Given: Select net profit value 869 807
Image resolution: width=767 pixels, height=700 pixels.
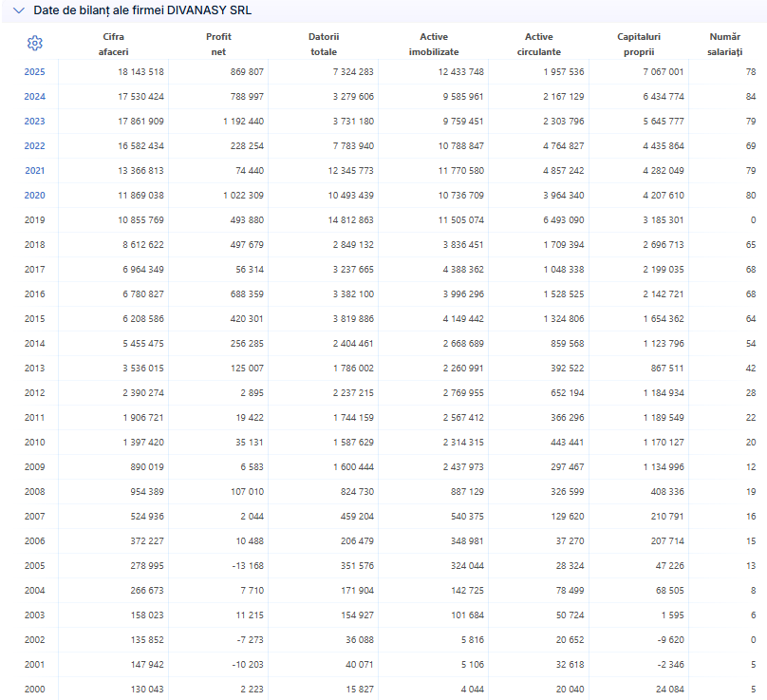Looking at the screenshot, I should click(247, 72).
